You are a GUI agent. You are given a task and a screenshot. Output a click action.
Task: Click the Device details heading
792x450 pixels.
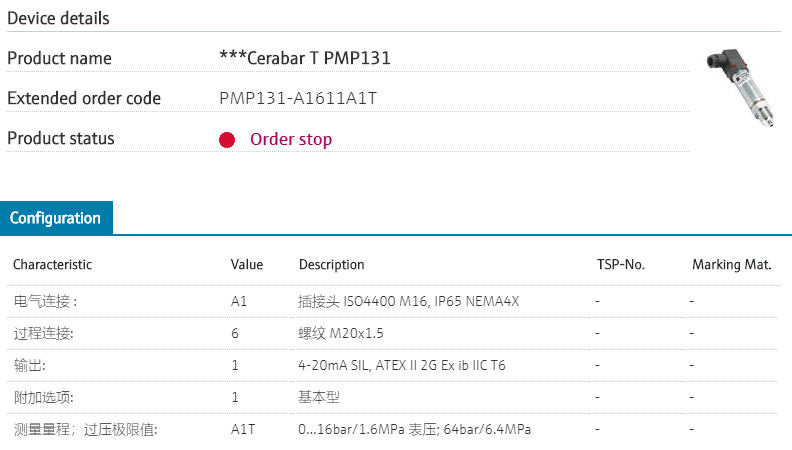59,18
